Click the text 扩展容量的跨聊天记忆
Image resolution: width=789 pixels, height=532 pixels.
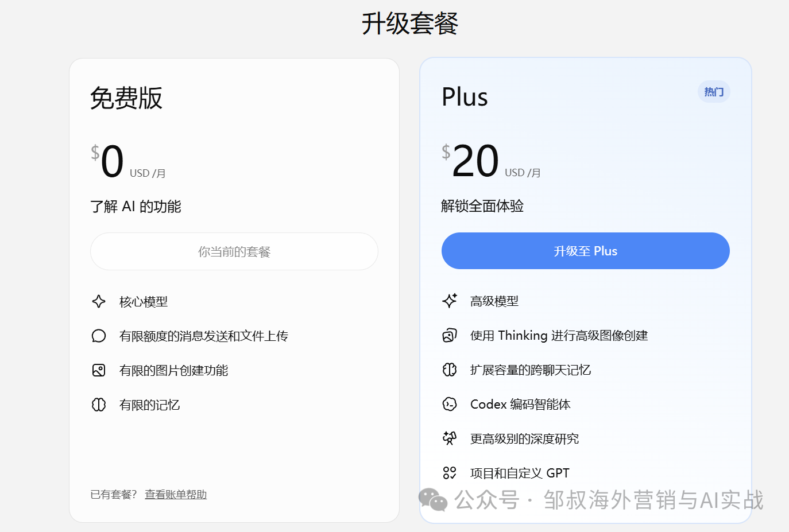pyautogui.click(x=531, y=370)
